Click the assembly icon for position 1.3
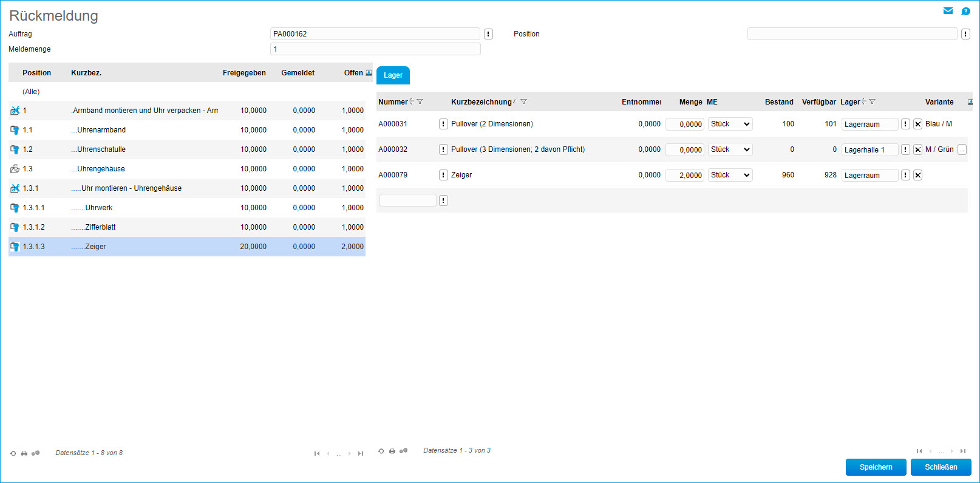This screenshot has width=980, height=483. pos(15,169)
